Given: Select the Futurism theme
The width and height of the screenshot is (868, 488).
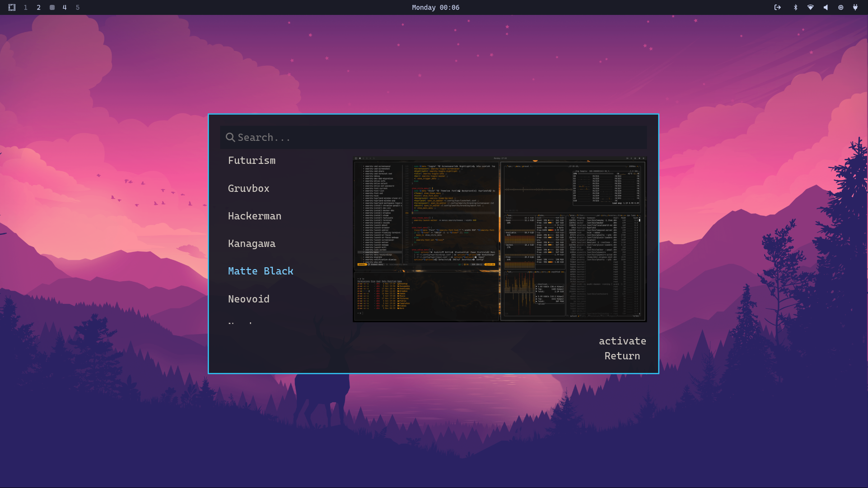Looking at the screenshot, I should point(252,161).
